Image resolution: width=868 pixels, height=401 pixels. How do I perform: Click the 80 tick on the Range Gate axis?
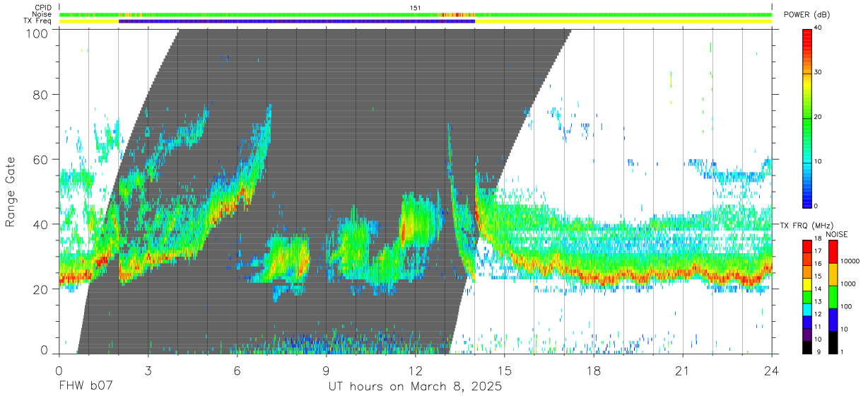click(x=41, y=94)
